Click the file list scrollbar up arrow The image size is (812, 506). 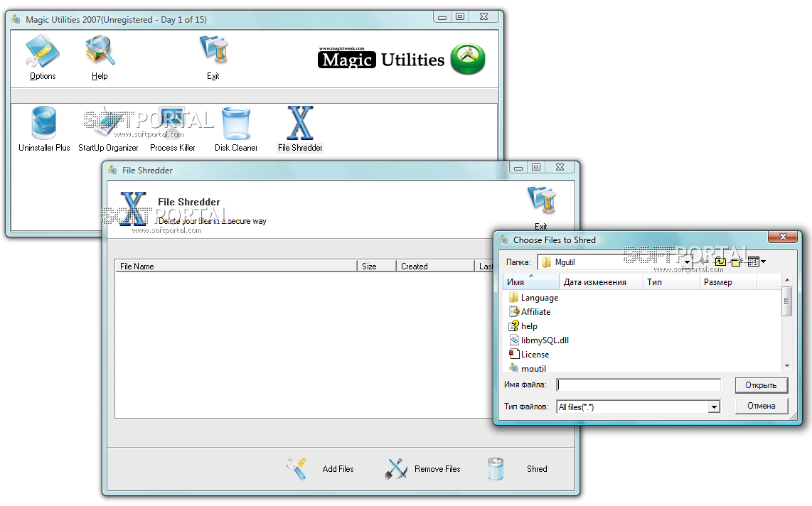click(787, 281)
